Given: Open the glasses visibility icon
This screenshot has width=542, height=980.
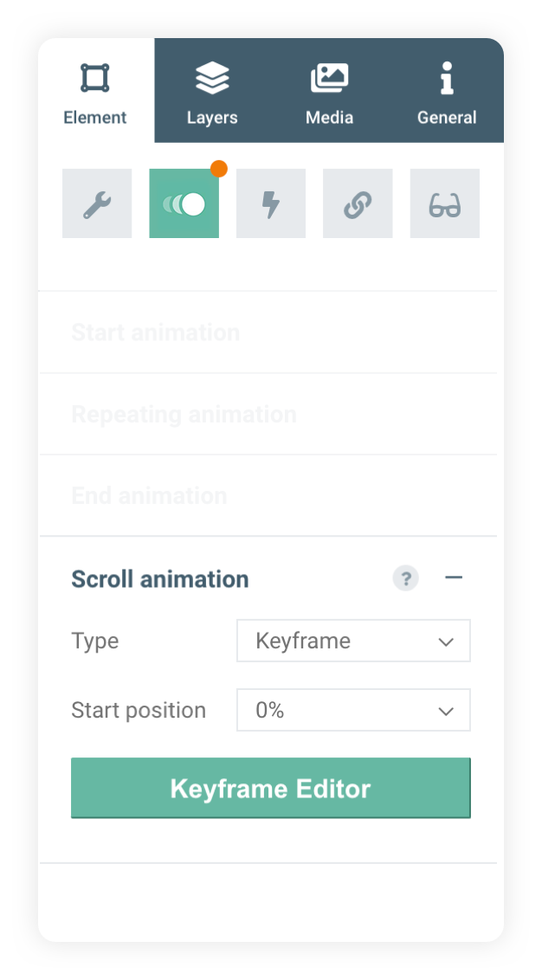Looking at the screenshot, I should 444,203.
